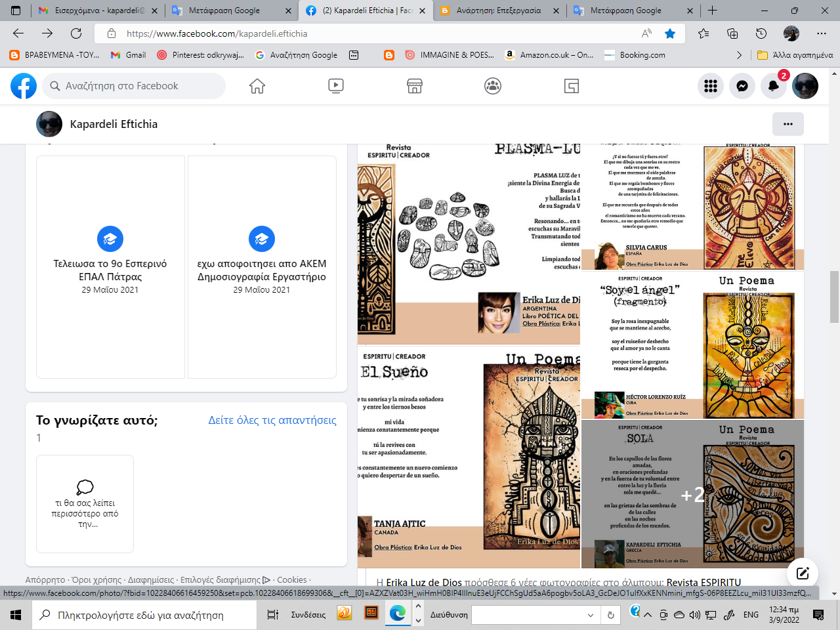Open Άλλα αγαπημένα bookmarks folder
The image size is (840, 630).
tap(795, 55)
